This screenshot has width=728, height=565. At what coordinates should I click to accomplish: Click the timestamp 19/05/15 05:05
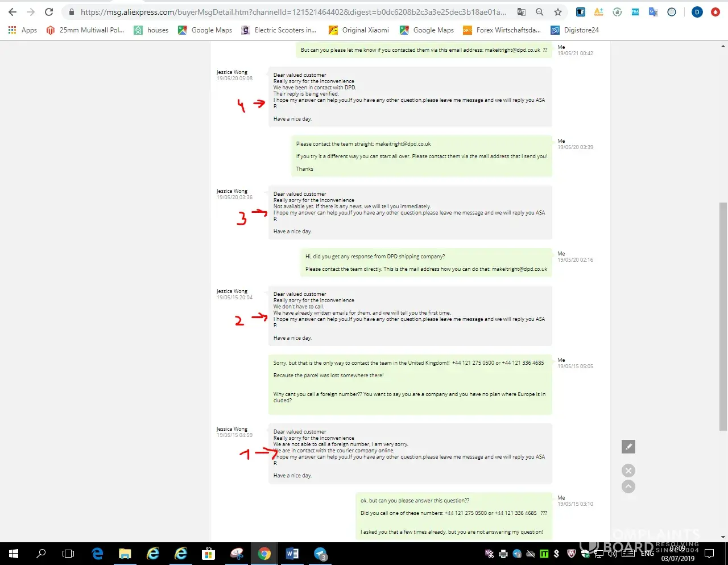(x=576, y=366)
